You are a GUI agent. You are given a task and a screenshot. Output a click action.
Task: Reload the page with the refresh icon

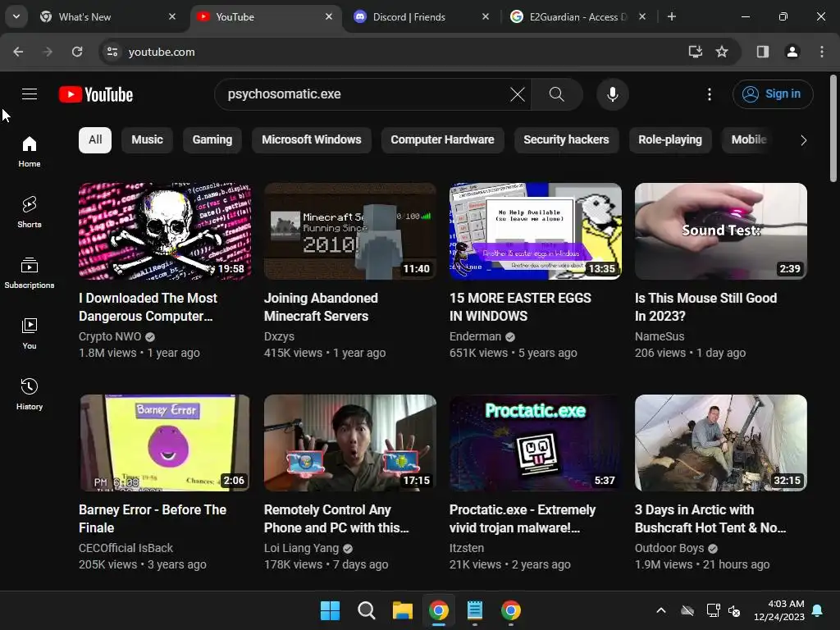(x=77, y=52)
